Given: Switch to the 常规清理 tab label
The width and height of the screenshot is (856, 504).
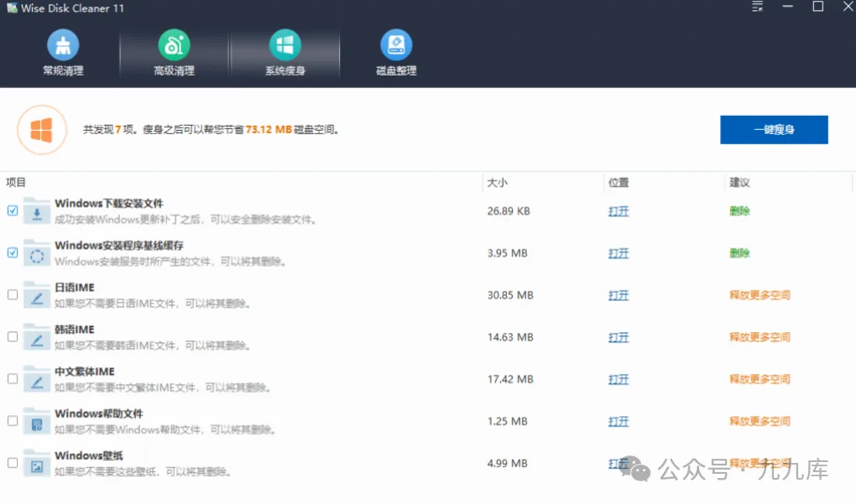Looking at the screenshot, I should tap(63, 70).
